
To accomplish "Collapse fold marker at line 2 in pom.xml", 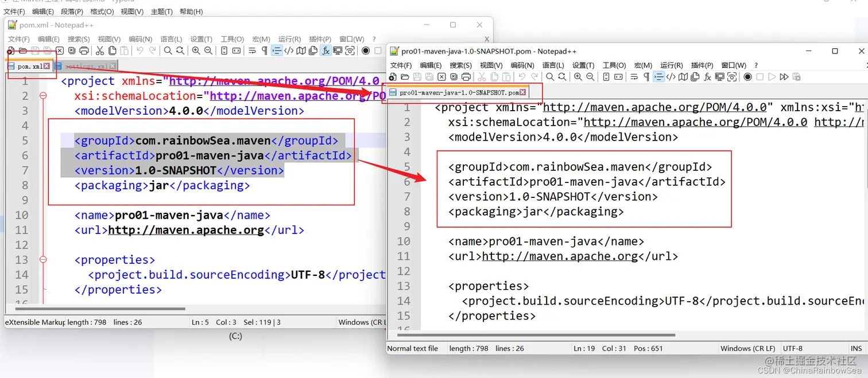I will [43, 96].
